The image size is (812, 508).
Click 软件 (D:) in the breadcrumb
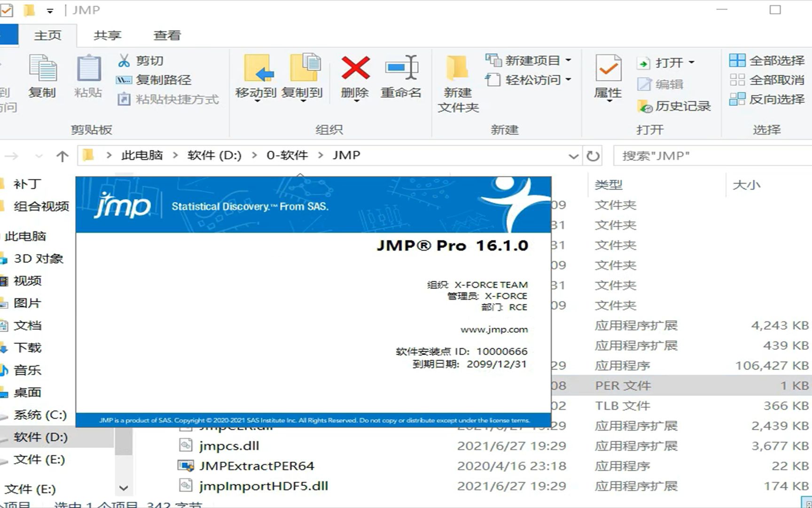(x=214, y=155)
